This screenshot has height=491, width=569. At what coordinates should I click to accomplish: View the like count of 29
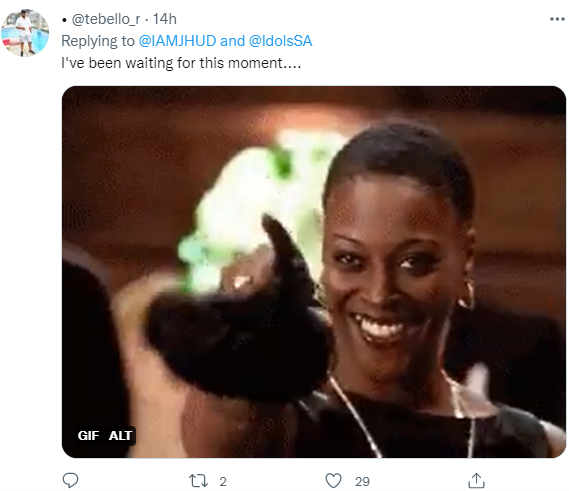362,482
